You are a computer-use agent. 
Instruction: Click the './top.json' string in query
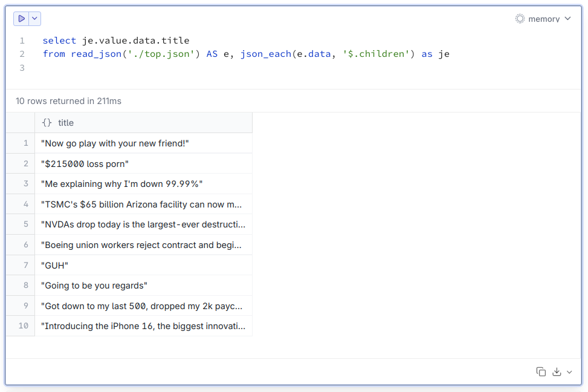pyautogui.click(x=161, y=54)
